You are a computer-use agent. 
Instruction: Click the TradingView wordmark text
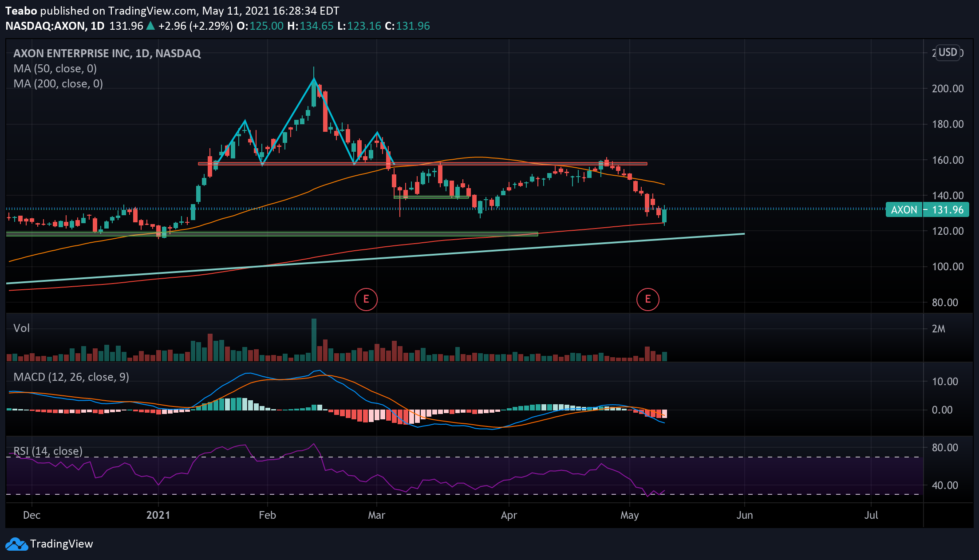coord(62,544)
